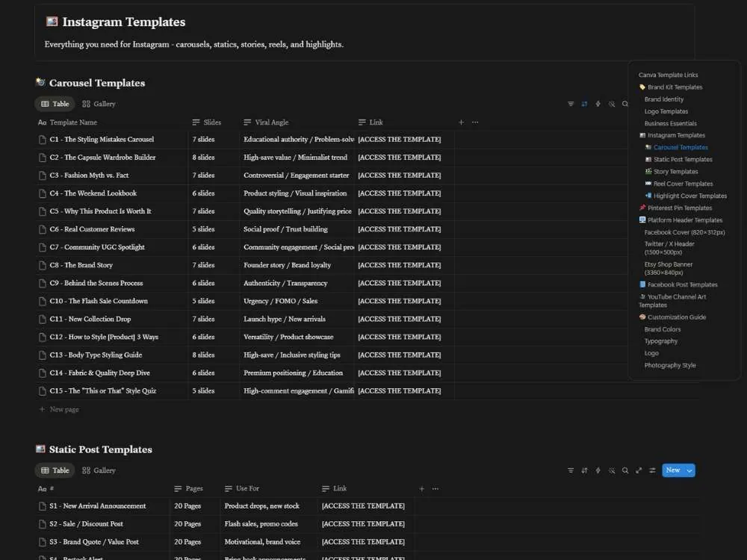Open Carousel Templates automations lightning icon
The width and height of the screenshot is (747, 560).
point(598,104)
